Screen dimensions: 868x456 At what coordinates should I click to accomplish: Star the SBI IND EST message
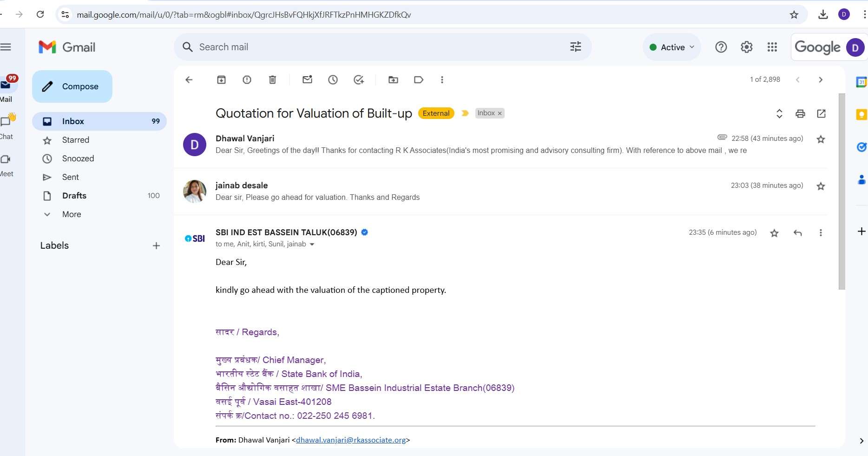(x=774, y=233)
